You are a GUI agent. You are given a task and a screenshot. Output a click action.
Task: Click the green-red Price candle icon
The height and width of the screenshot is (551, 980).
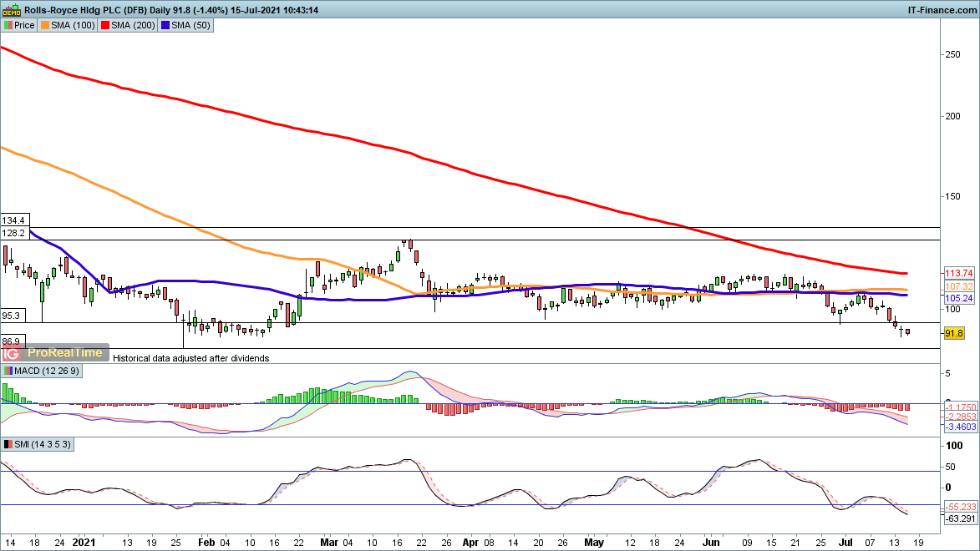click(8, 25)
